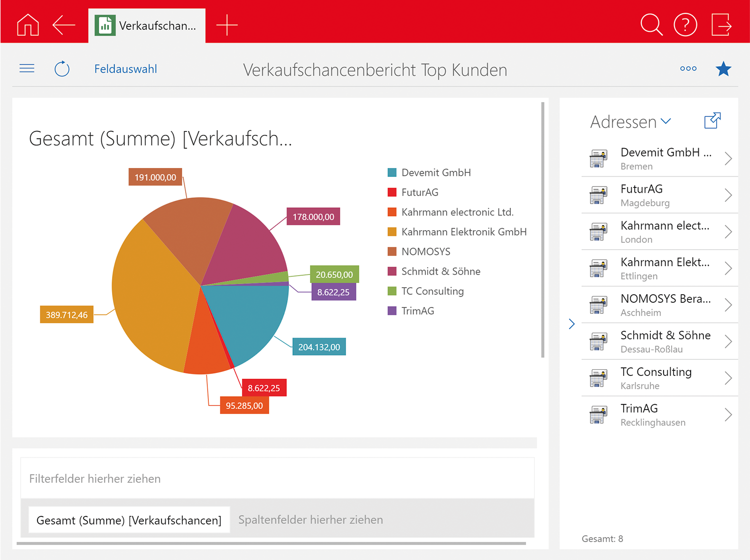Click the logout exit icon
The width and height of the screenshot is (750, 560).
(x=721, y=25)
